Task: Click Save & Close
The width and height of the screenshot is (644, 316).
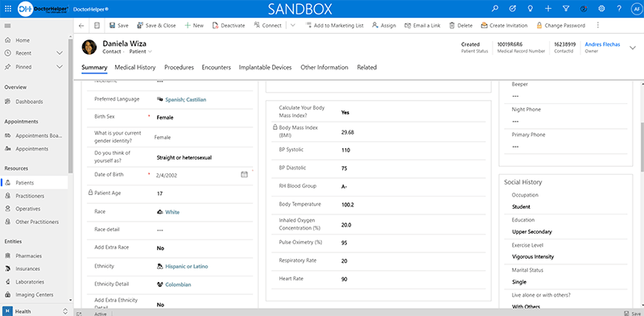Action: (156, 26)
